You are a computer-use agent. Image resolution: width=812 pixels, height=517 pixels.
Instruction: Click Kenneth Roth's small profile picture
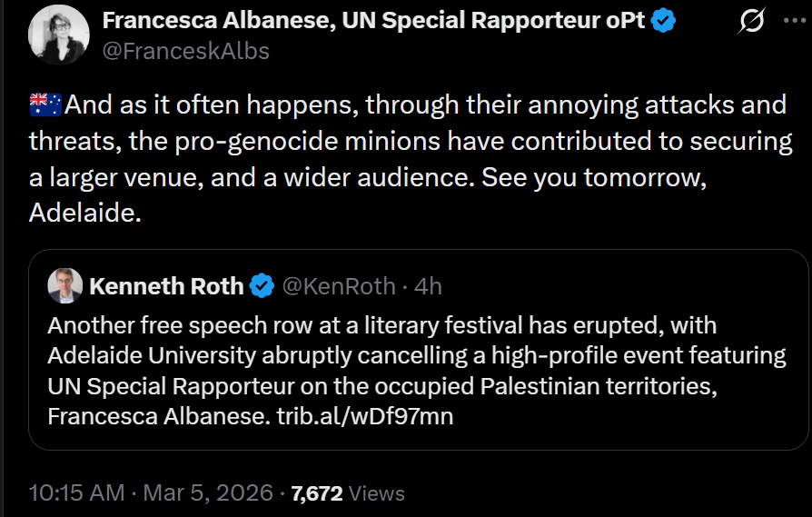[65, 286]
